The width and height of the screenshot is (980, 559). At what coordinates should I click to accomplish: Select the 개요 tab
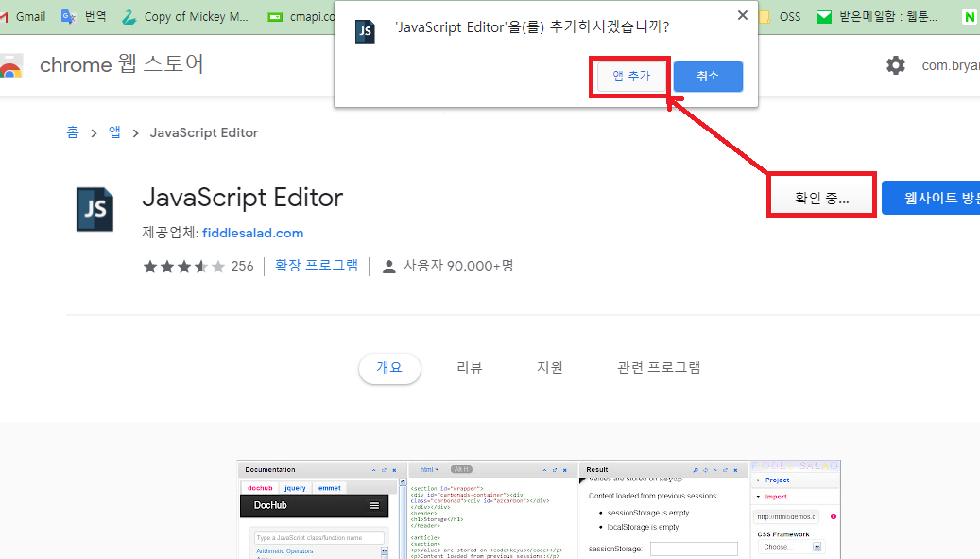point(389,368)
